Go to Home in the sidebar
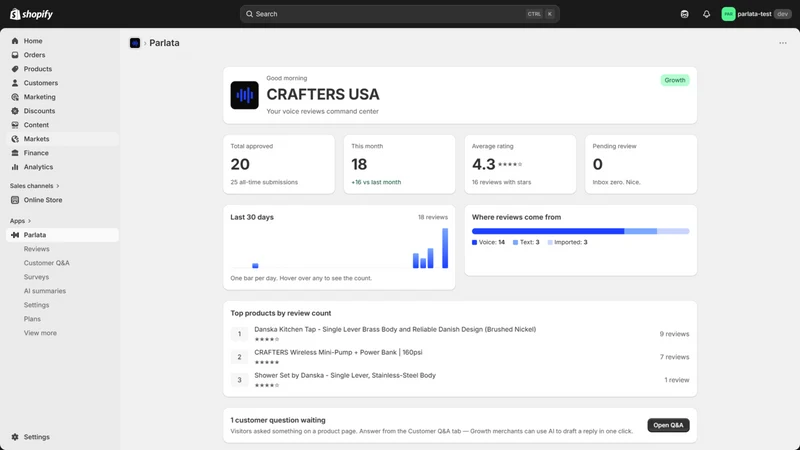 pos(33,41)
